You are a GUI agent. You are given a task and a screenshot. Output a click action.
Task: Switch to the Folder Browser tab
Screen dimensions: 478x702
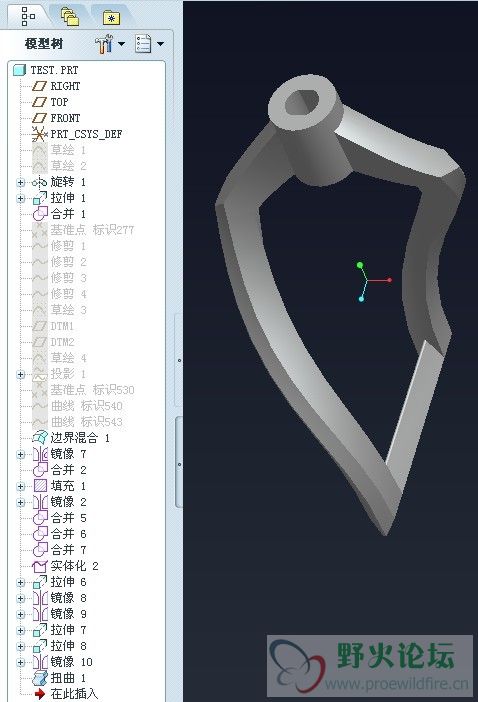pos(70,17)
